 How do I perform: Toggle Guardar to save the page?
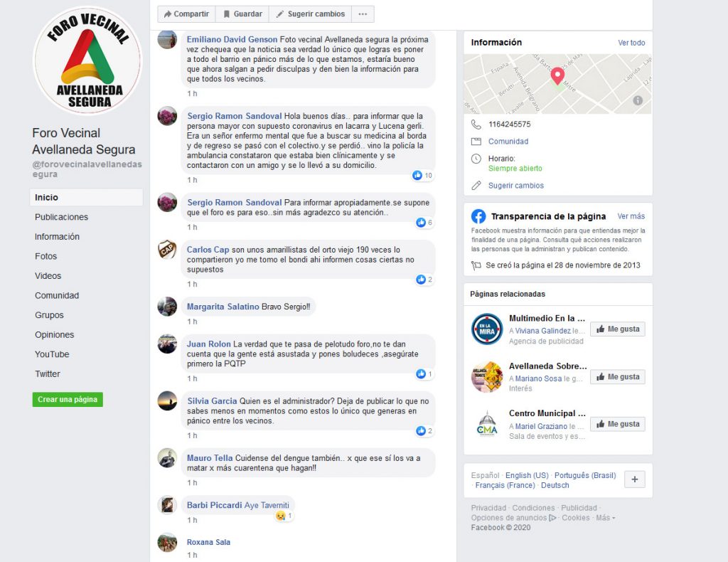[242, 14]
